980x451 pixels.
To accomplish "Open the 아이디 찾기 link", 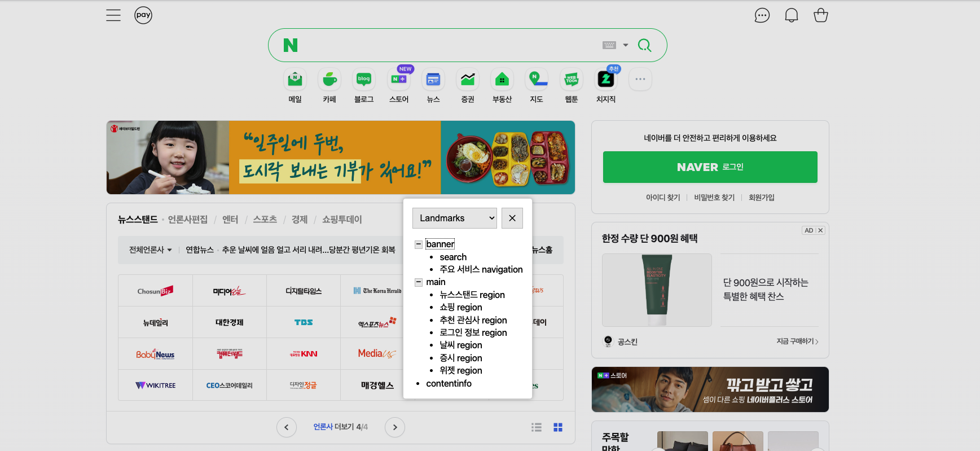I will click(663, 198).
